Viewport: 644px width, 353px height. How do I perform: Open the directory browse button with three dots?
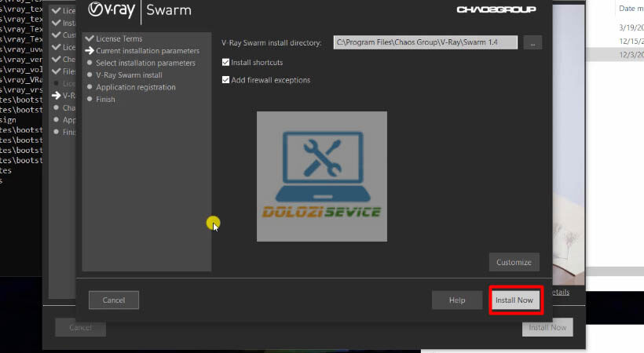[532, 43]
